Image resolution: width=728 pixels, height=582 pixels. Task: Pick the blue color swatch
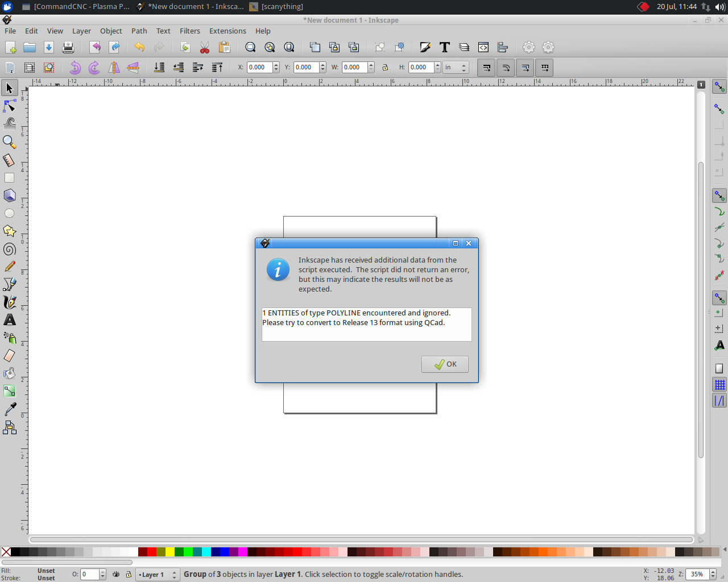click(x=225, y=552)
